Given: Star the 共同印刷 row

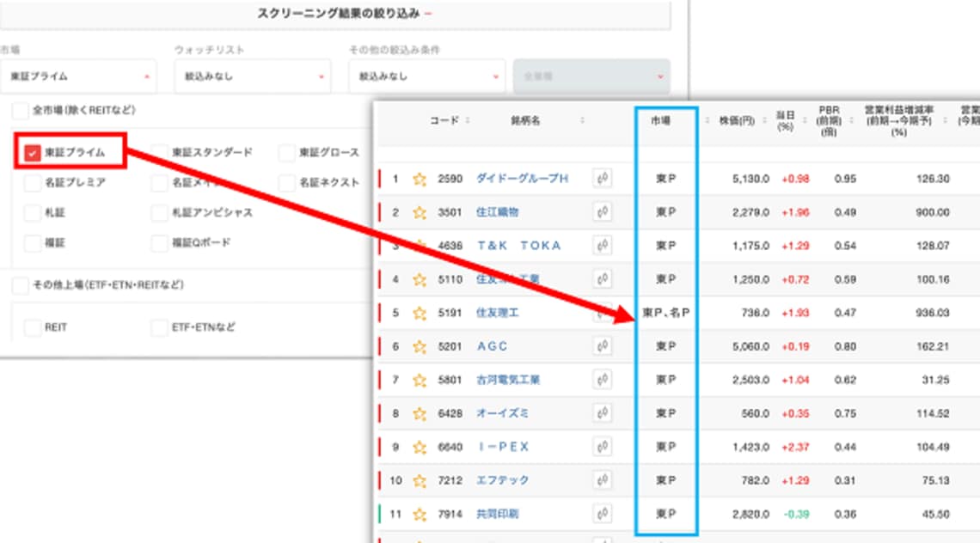Looking at the screenshot, I should point(420,515).
